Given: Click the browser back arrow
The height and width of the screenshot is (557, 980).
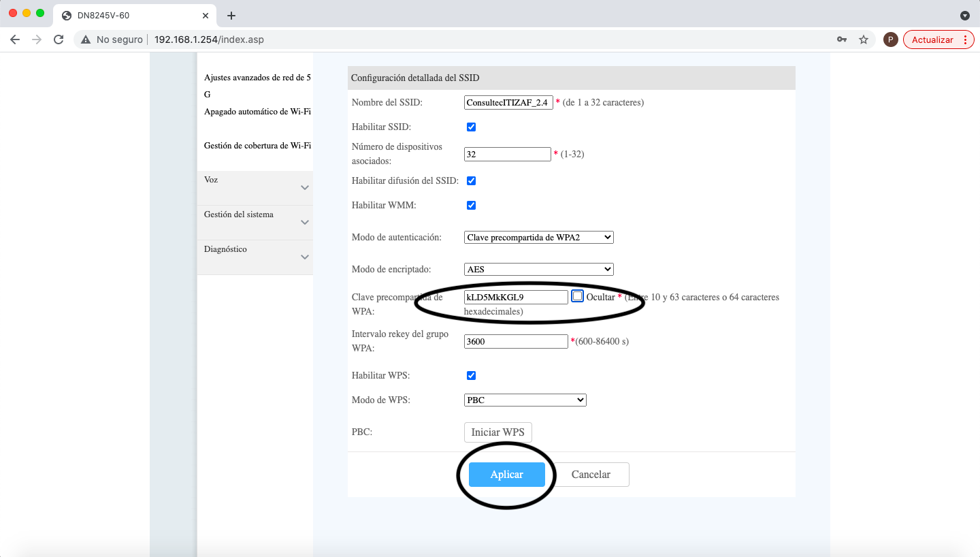Looking at the screenshot, I should tap(15, 39).
